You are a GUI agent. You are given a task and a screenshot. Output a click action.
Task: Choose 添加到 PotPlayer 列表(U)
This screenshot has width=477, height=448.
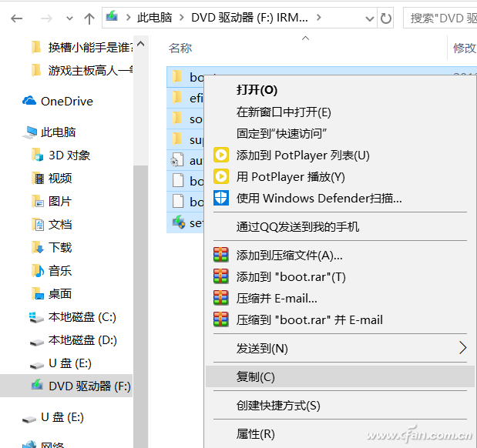(x=303, y=155)
